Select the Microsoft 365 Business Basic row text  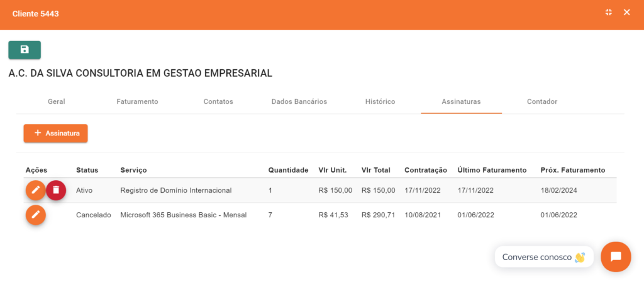(x=183, y=215)
